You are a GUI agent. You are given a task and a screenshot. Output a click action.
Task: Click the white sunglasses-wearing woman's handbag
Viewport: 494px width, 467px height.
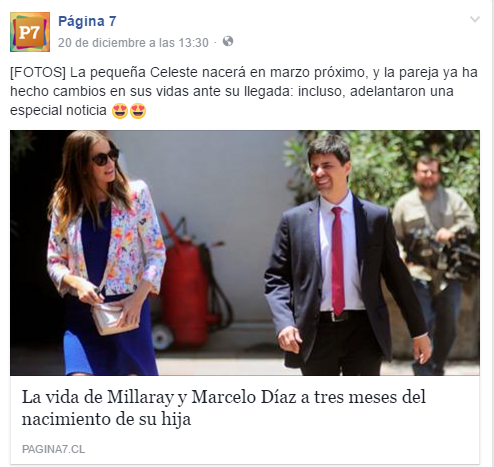pyautogui.click(x=113, y=317)
